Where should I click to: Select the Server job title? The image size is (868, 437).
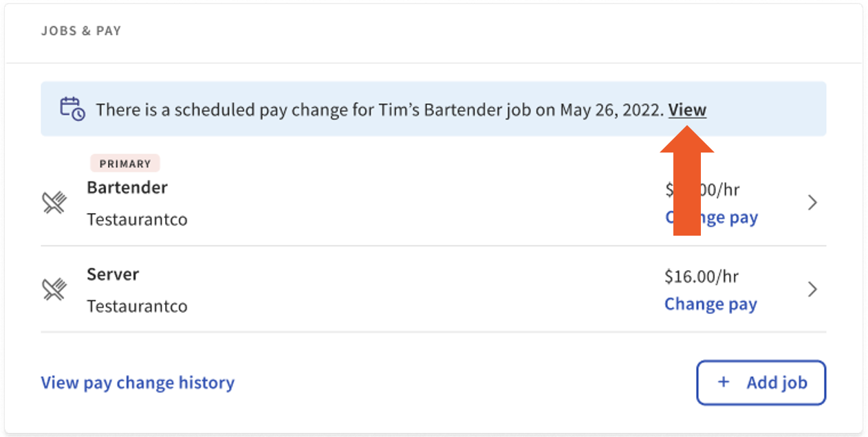click(x=113, y=274)
